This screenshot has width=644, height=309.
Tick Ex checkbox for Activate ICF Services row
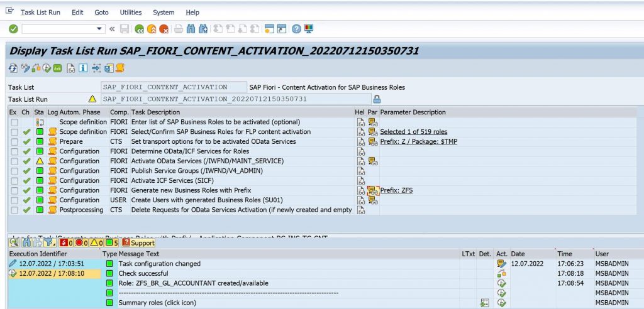coord(14,180)
